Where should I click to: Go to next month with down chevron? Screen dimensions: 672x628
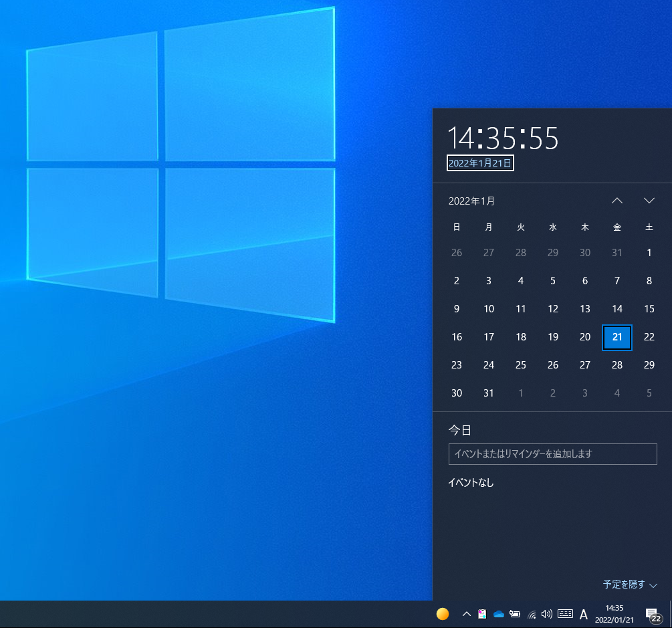[649, 201]
